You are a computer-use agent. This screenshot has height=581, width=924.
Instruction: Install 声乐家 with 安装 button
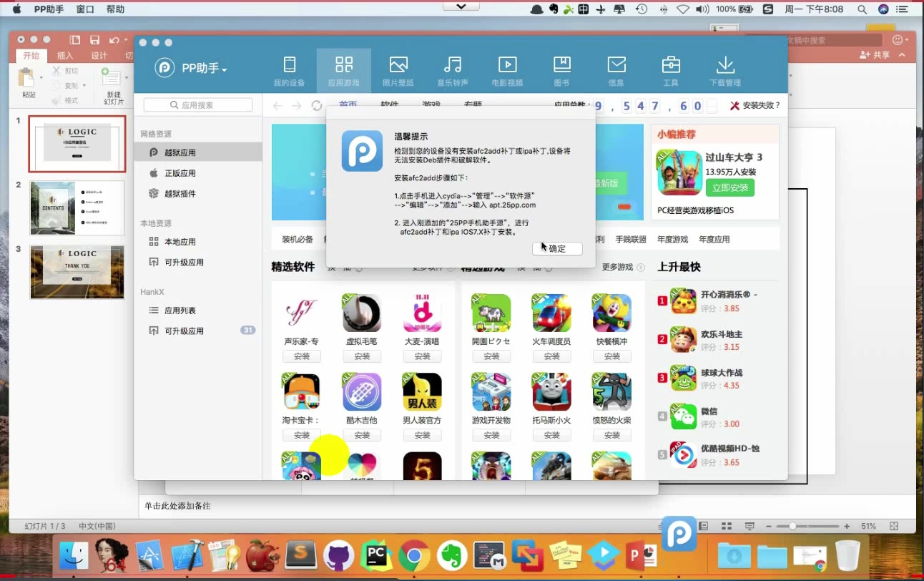(301, 356)
